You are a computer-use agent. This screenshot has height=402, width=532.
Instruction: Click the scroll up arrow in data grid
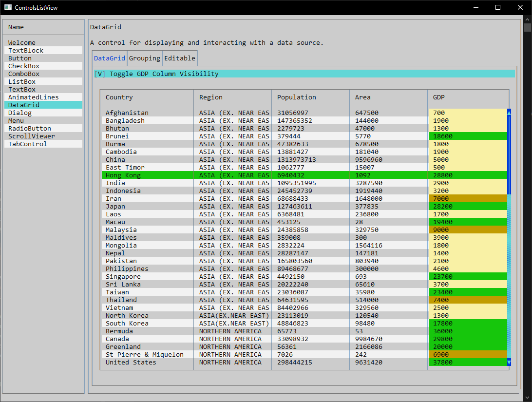509,113
